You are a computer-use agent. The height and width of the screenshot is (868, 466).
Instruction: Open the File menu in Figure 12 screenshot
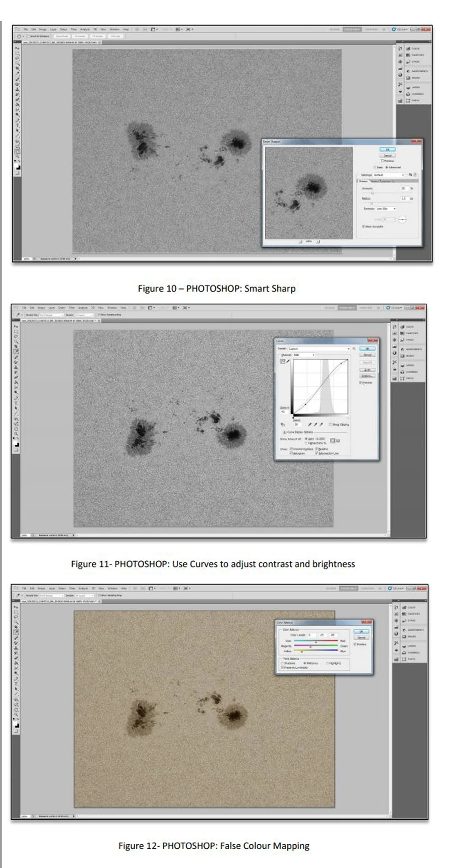tap(24, 588)
